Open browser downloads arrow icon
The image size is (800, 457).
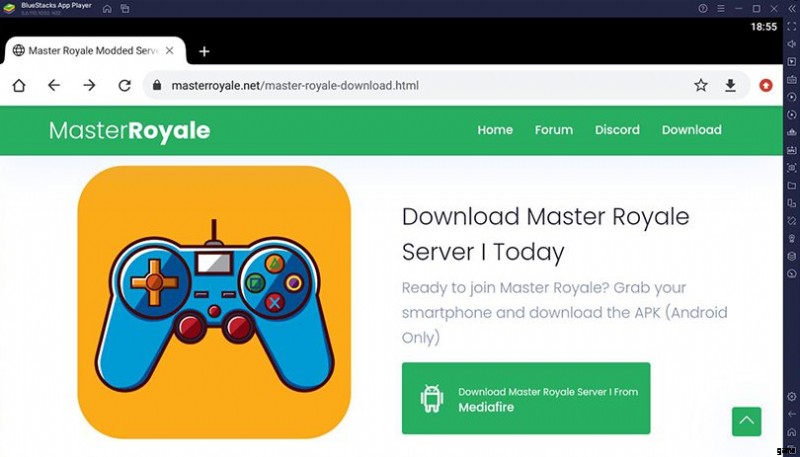[730, 86]
